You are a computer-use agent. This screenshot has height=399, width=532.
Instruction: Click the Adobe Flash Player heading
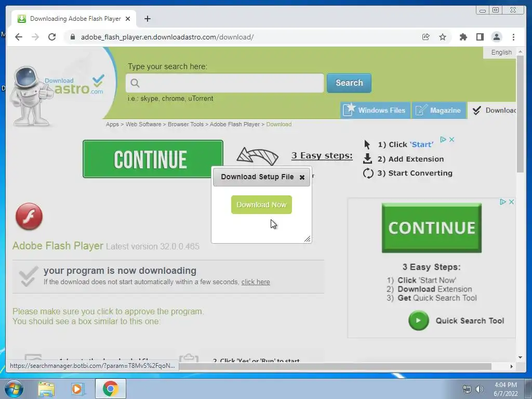(x=58, y=246)
